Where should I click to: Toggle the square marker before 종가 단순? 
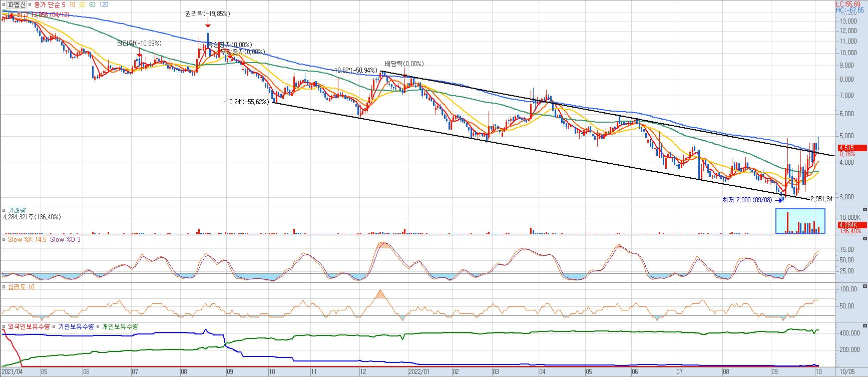click(x=31, y=5)
